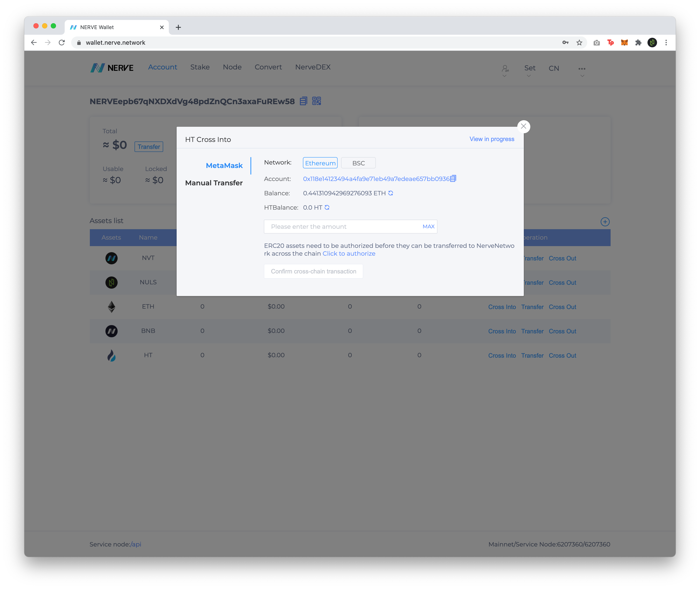Open the TokenPocket Tp extension
The image size is (700, 589).
click(610, 42)
